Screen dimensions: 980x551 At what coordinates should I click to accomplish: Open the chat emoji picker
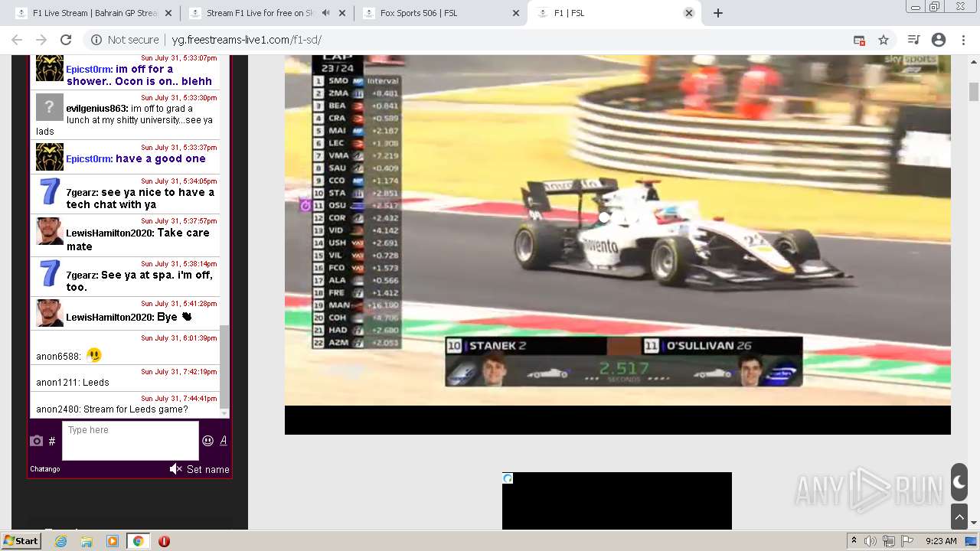click(x=207, y=441)
